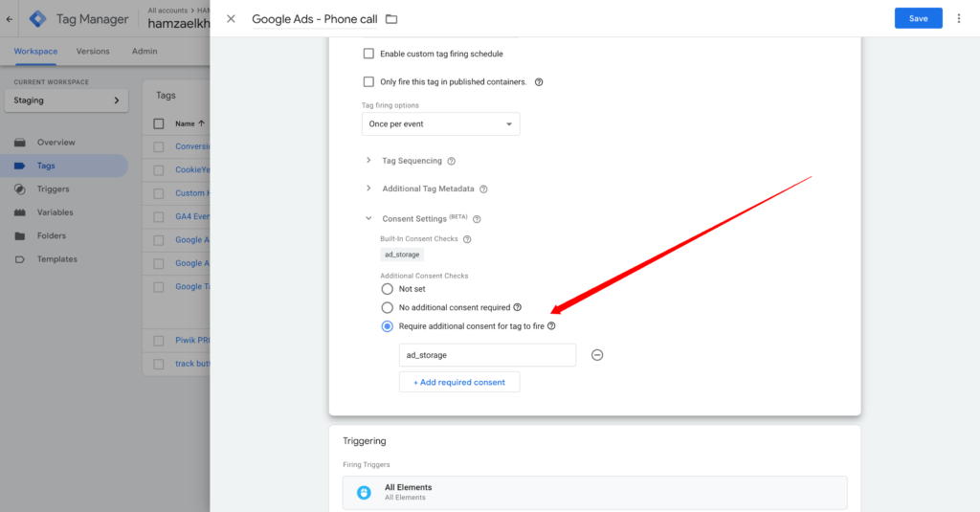Click help icon next to Tag Sequencing

point(452,162)
